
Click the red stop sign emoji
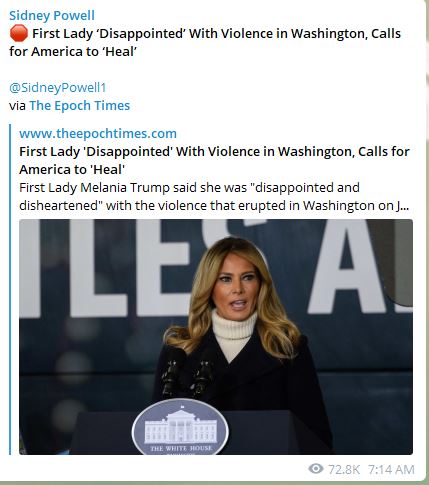[x=19, y=33]
